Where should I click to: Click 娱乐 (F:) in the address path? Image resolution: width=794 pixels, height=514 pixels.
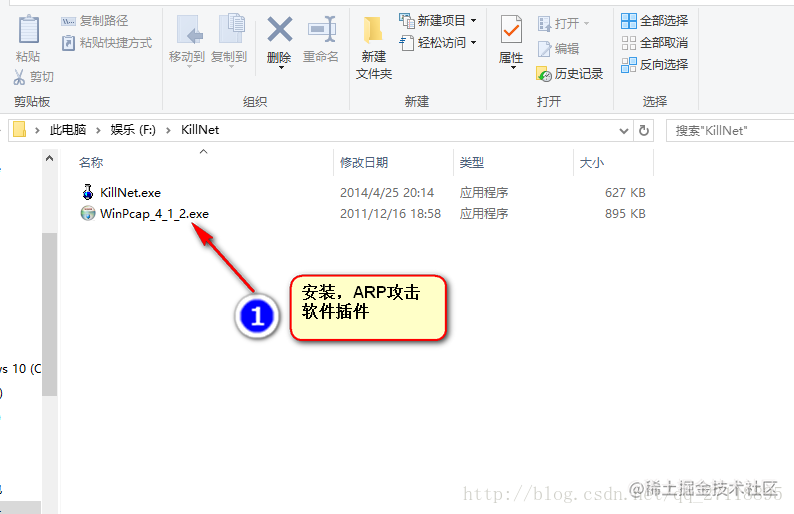[x=133, y=130]
